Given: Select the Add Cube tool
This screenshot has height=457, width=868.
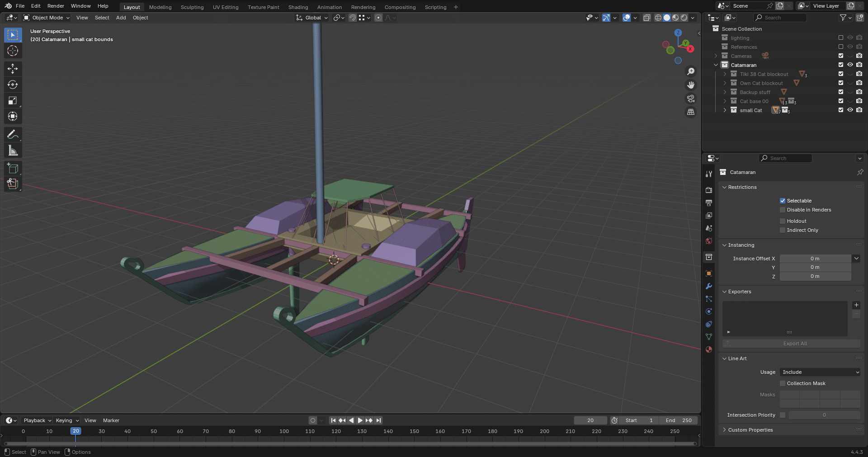Looking at the screenshot, I should point(13,169).
